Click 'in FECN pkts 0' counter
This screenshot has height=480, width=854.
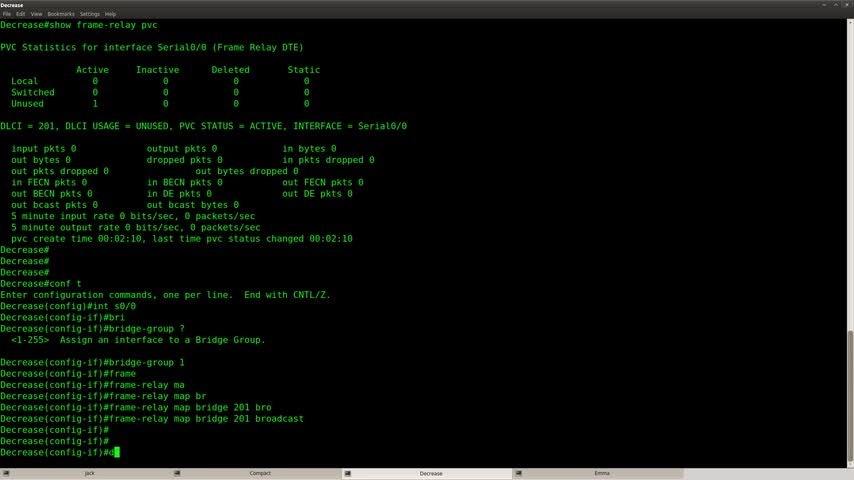coord(49,183)
